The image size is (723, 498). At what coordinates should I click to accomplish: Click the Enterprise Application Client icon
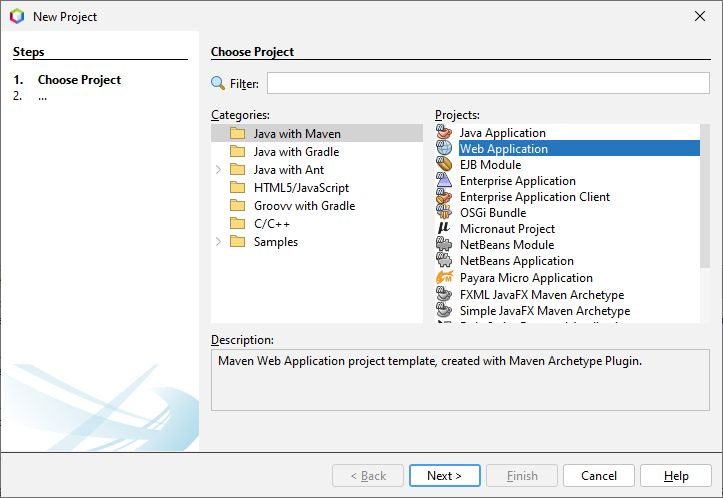click(x=445, y=197)
